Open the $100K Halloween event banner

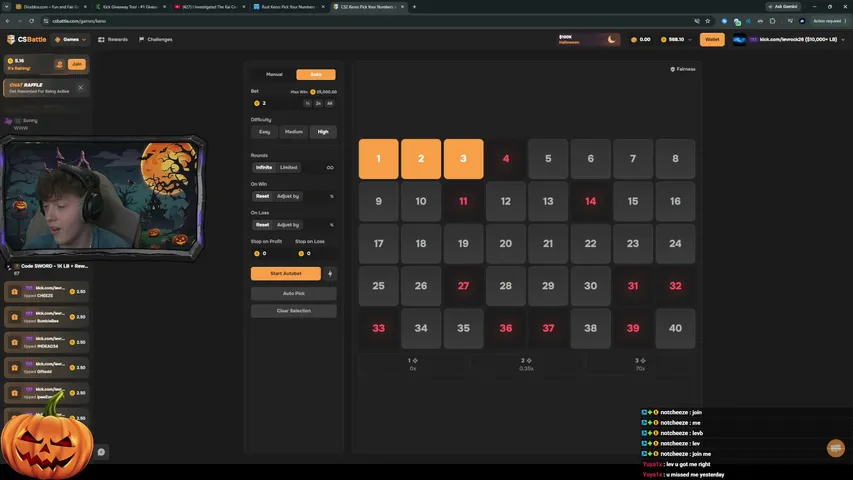(588, 39)
